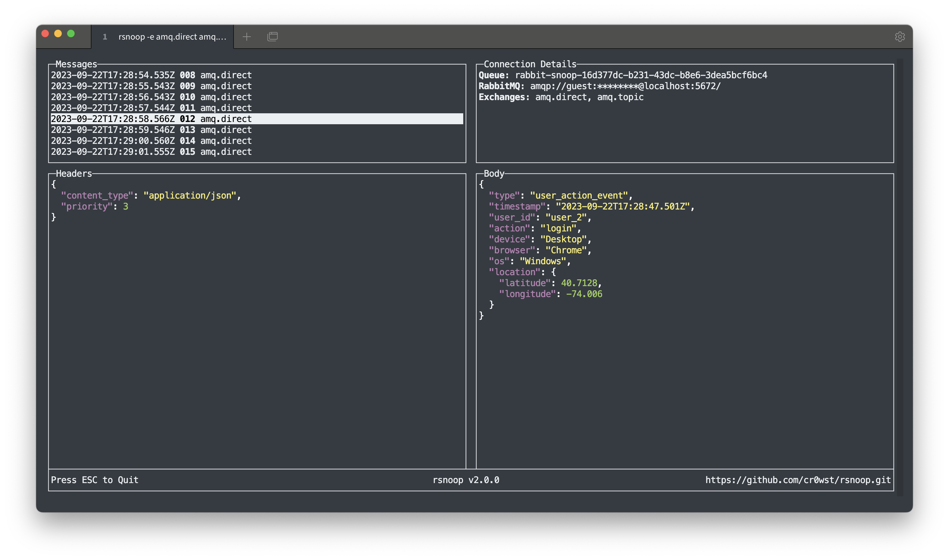Click the "location" key in Body
Image resolution: width=949 pixels, height=560 pixels.
pyautogui.click(x=515, y=272)
